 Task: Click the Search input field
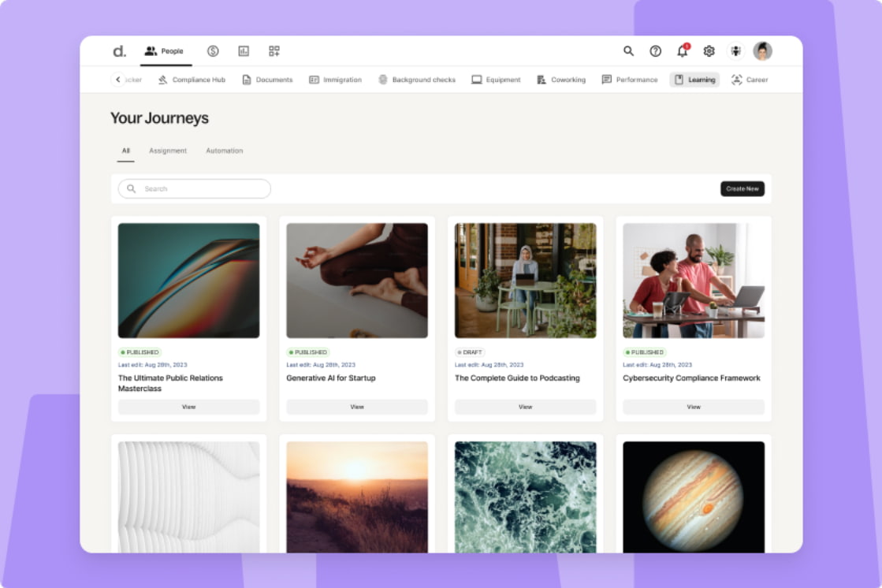pyautogui.click(x=193, y=188)
